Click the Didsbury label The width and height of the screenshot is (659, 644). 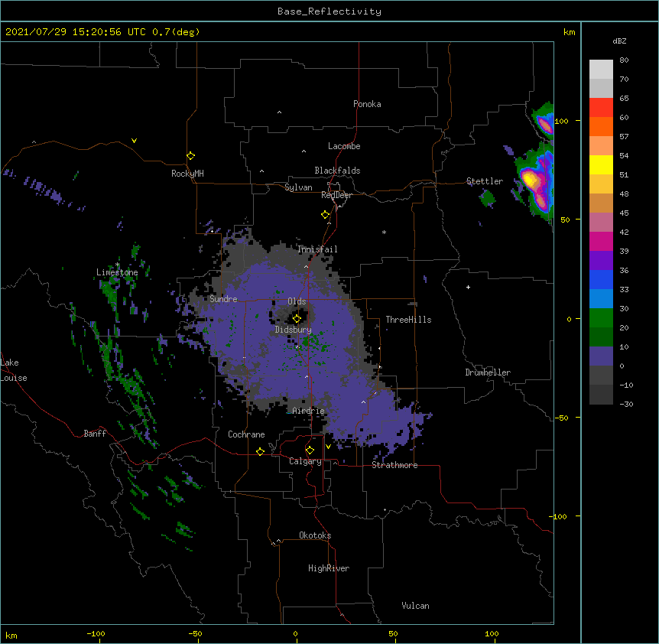(294, 330)
